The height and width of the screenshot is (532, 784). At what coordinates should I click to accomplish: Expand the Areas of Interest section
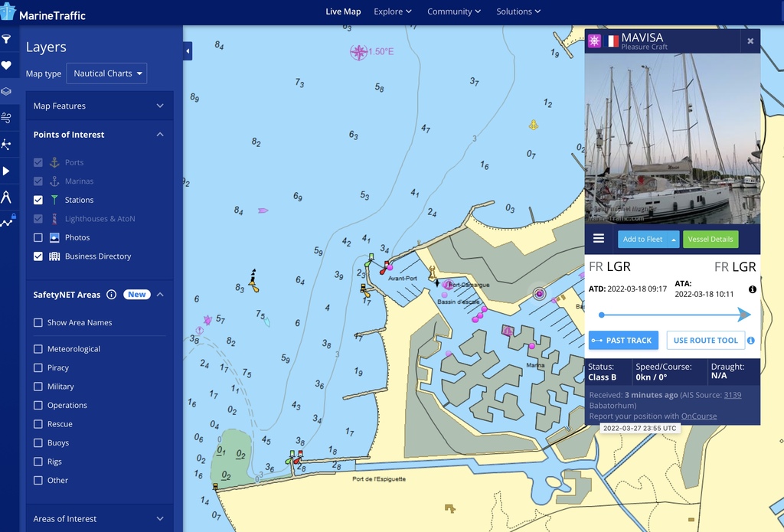pyautogui.click(x=100, y=518)
